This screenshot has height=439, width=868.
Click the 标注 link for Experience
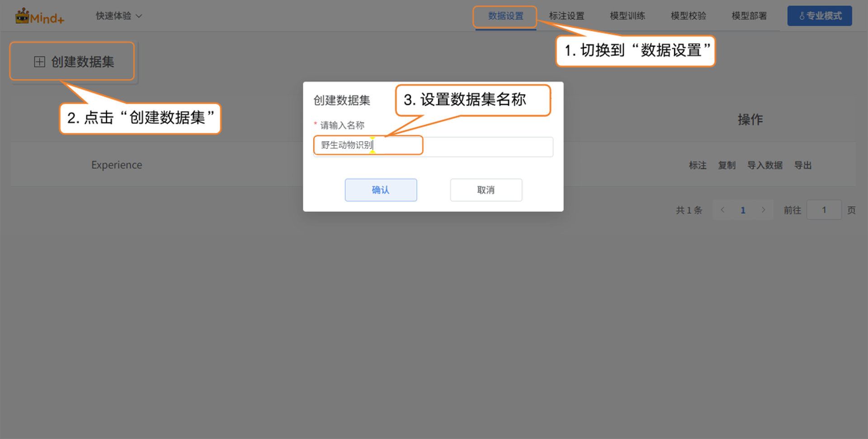(697, 165)
